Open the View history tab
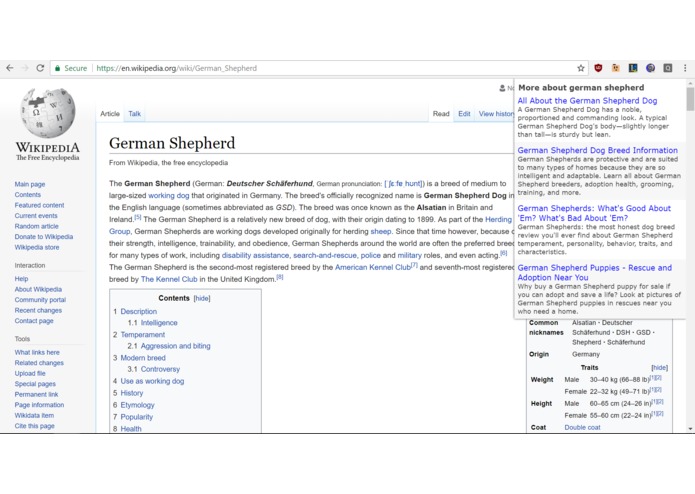Viewport: 695px width, 494px height. pos(496,114)
